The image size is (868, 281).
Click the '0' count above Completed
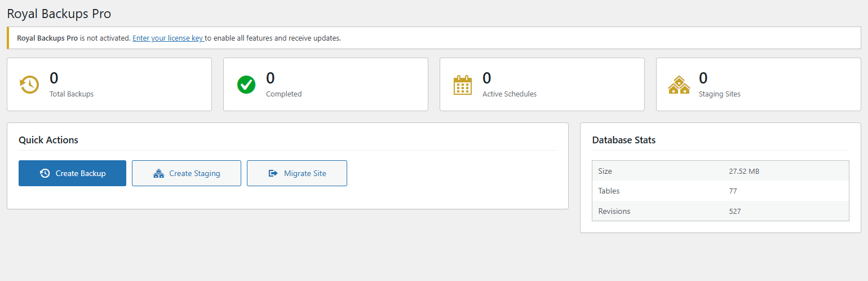coord(271,78)
